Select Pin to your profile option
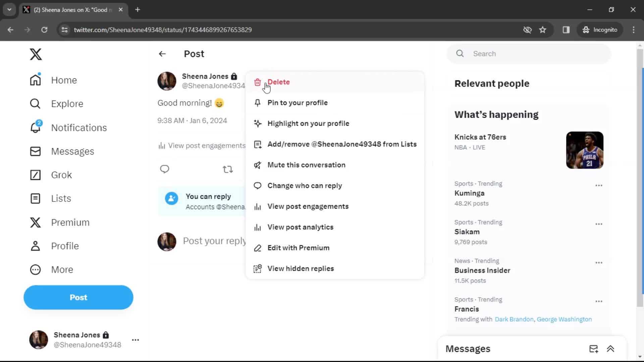The image size is (644, 362). 297,102
